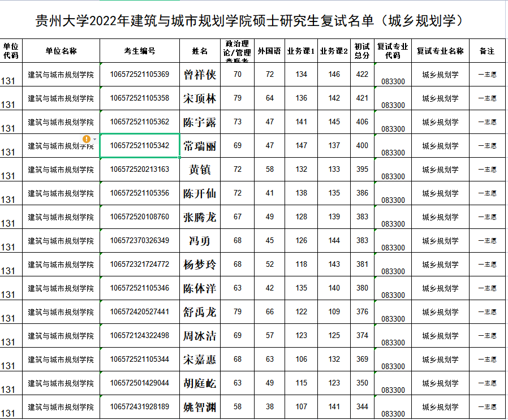Image resolution: width=508 pixels, height=420 pixels.
Task: Click the 政治理论/管理 header cell
Action: pos(238,51)
